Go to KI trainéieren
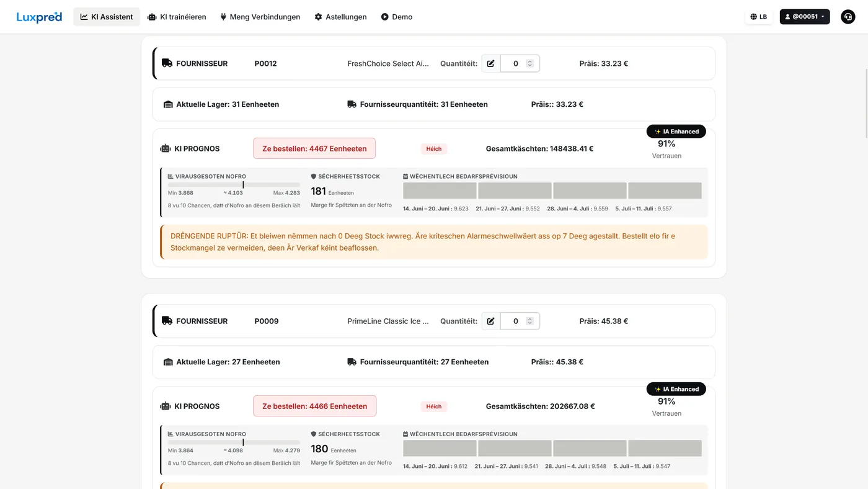This screenshot has width=868, height=489. point(177,17)
